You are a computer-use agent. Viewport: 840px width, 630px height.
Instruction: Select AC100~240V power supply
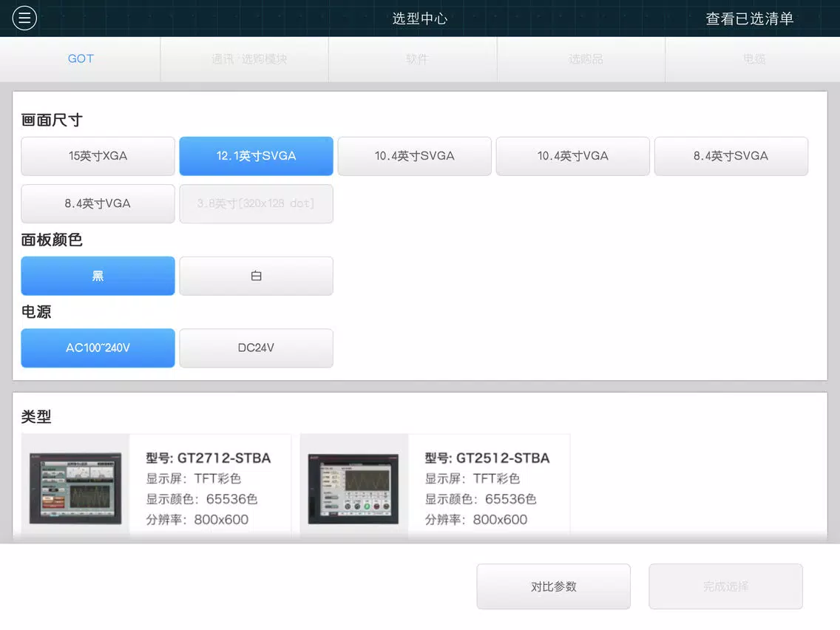coord(98,348)
